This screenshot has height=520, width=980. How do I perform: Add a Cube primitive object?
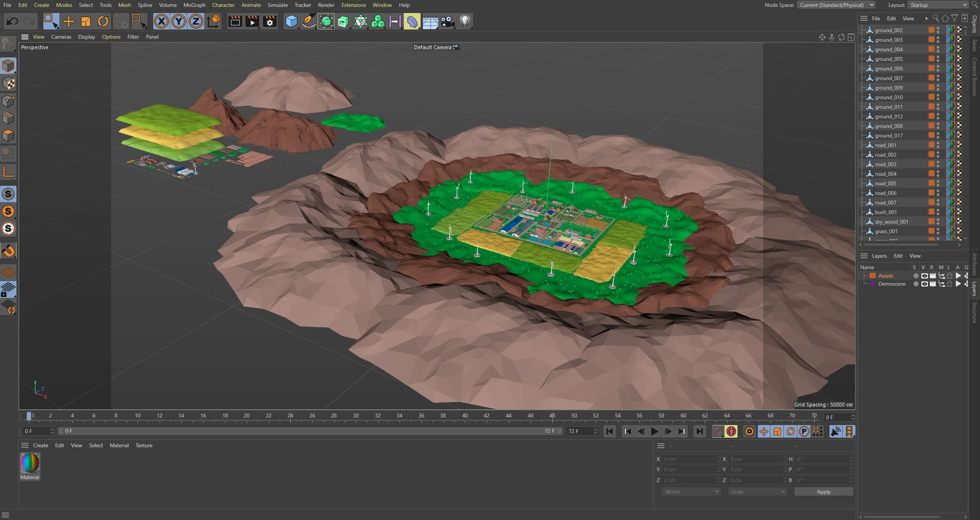pos(291,21)
